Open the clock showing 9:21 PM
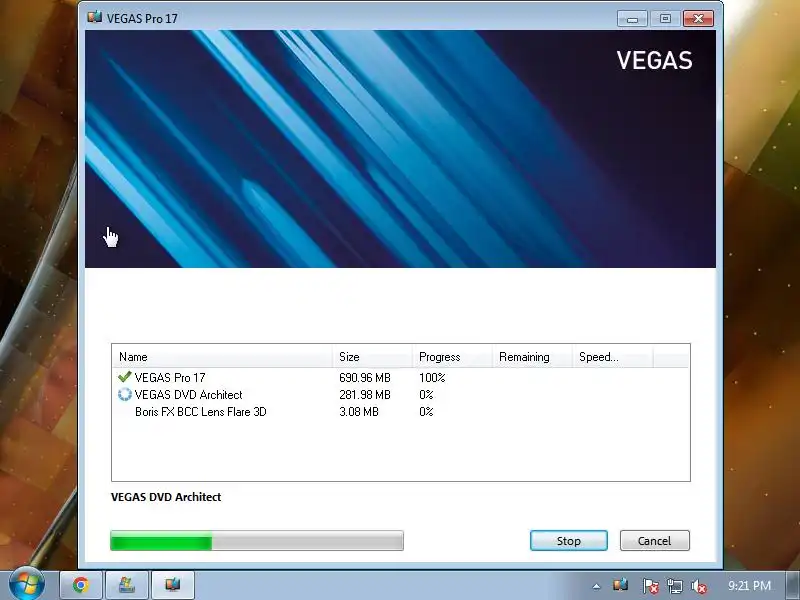800x600 pixels. coord(749,585)
